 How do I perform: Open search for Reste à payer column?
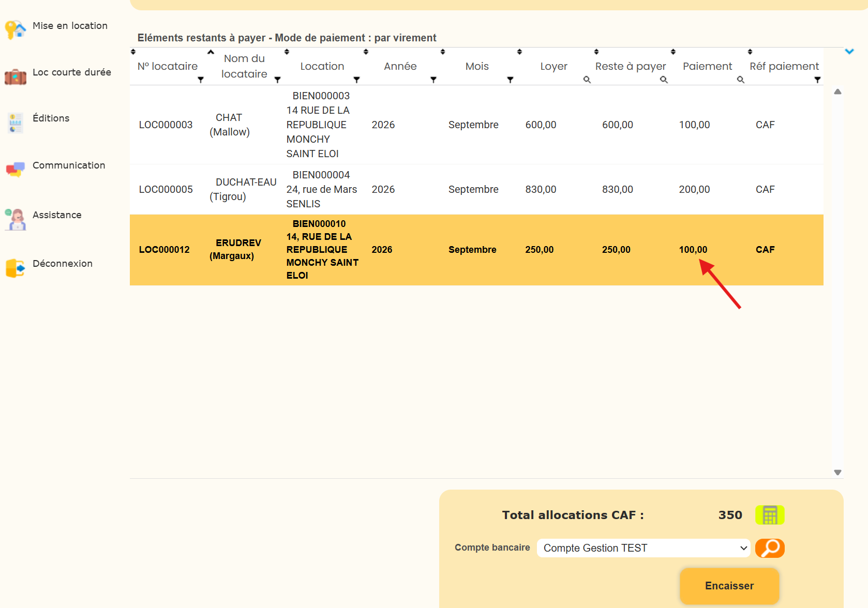pos(664,80)
